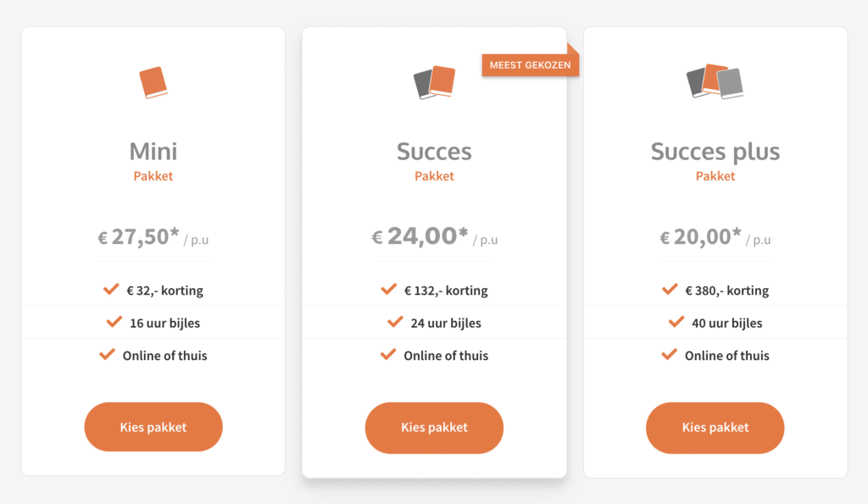Click the checkmark beside 40 uur bijles
This screenshot has height=504, width=868.
click(676, 323)
